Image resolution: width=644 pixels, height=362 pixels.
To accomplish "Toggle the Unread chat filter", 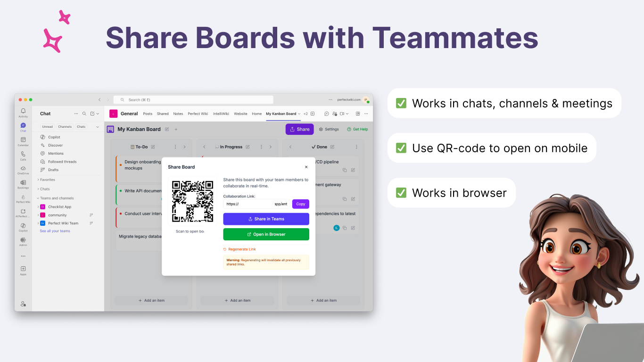I will (x=48, y=127).
